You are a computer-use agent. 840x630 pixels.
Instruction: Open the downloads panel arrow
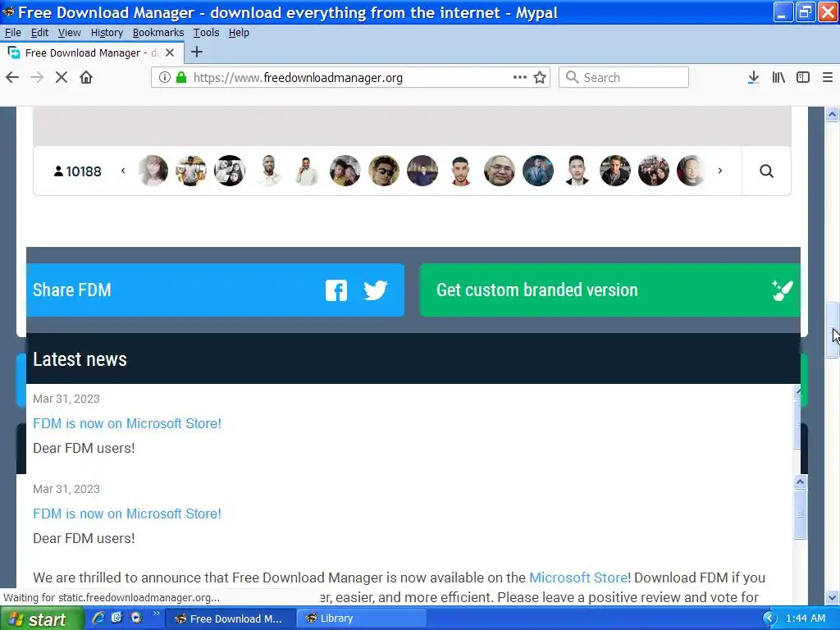(753, 78)
